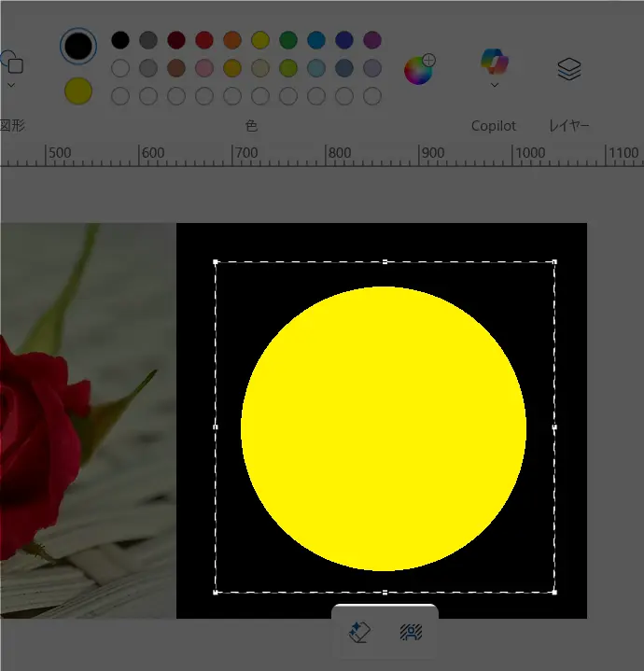Screen dimensions: 644x671
Task: Pick lime green in the second palette row
Action: [x=288, y=68]
